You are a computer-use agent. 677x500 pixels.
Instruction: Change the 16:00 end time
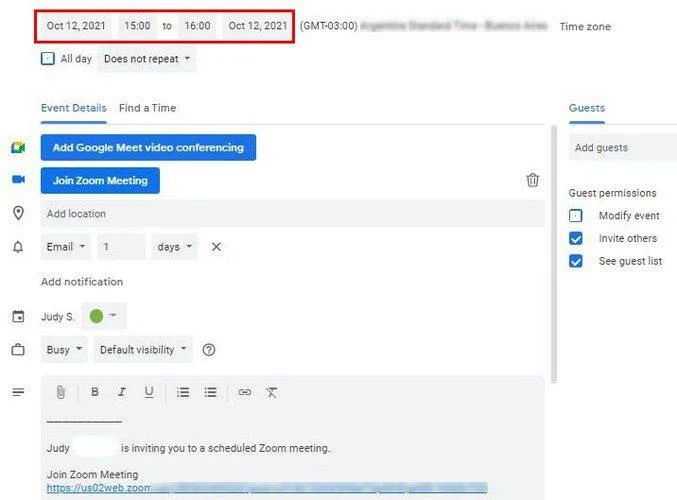click(197, 26)
